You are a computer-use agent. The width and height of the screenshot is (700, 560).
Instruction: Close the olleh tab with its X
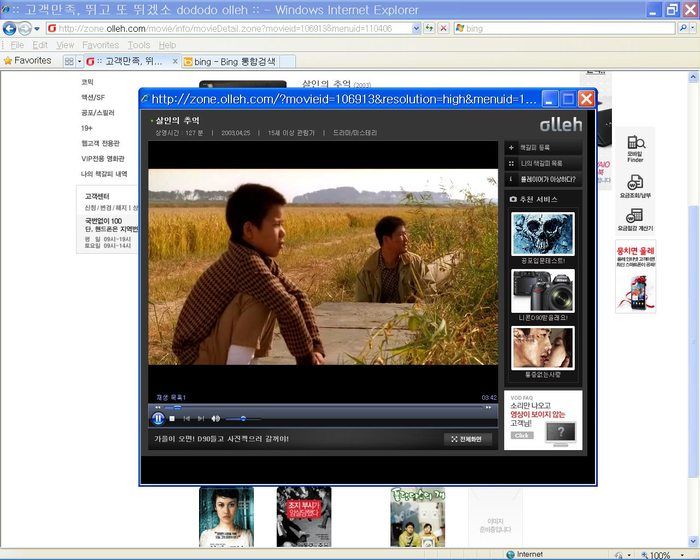[x=175, y=61]
